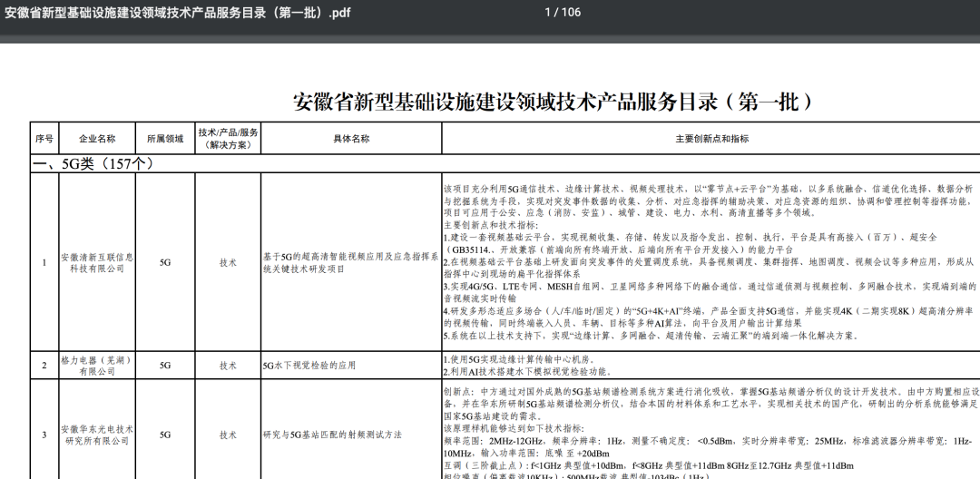Click the line 1.使用5G实现边缘计算传输中心机房
This screenshot has height=479, width=980.
point(520,359)
